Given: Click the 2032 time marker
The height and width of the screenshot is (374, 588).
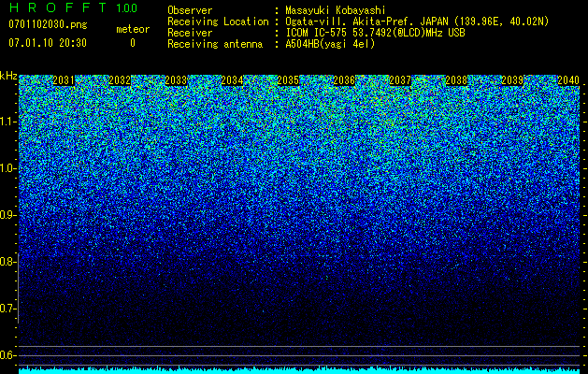Looking at the screenshot, I should (x=120, y=80).
